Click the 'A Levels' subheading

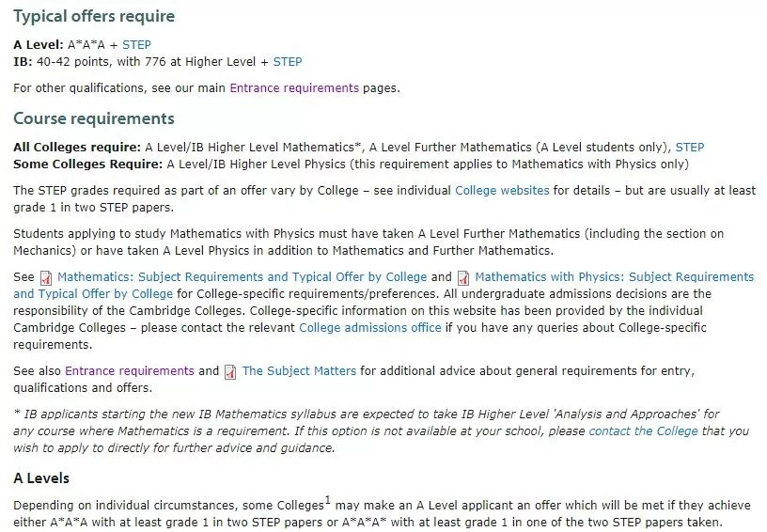[41, 478]
